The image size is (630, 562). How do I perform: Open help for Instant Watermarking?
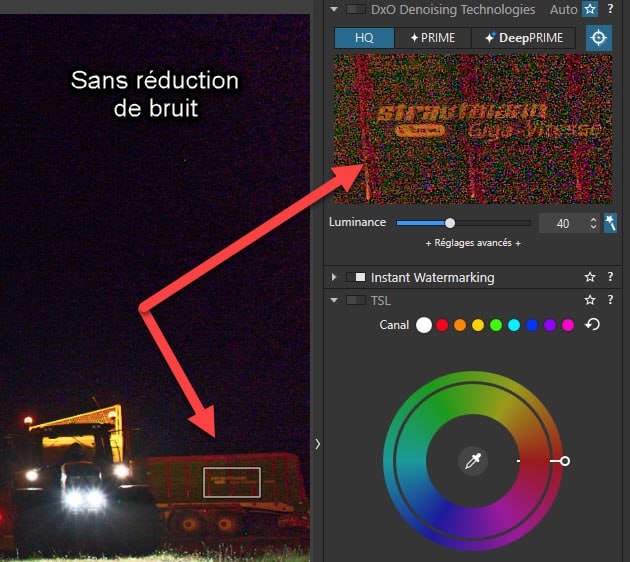(x=610, y=276)
